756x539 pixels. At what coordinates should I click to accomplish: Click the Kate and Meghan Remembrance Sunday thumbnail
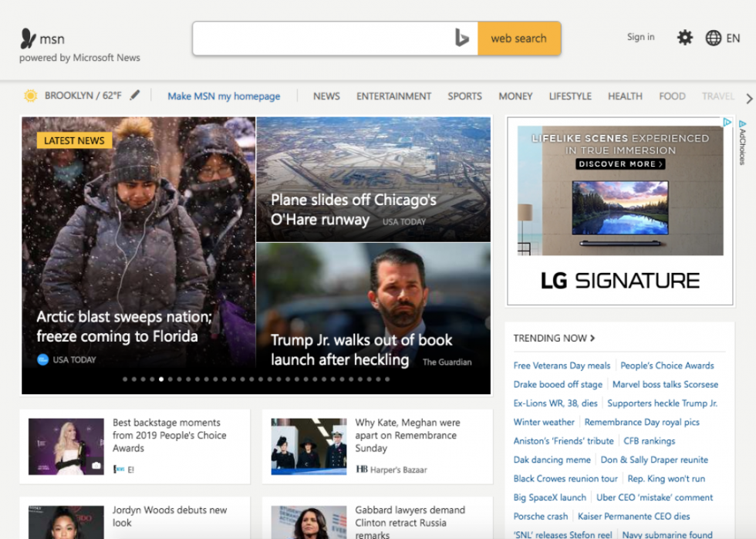point(309,446)
